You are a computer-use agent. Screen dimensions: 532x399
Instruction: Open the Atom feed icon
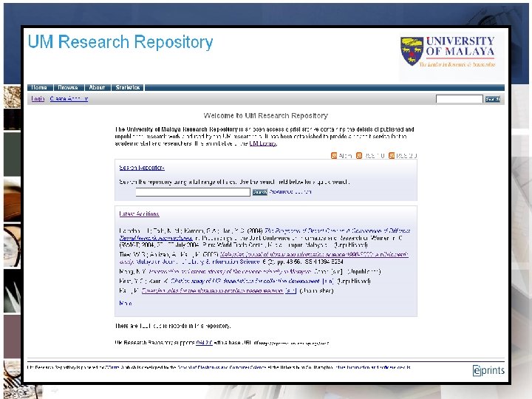[x=334, y=155]
